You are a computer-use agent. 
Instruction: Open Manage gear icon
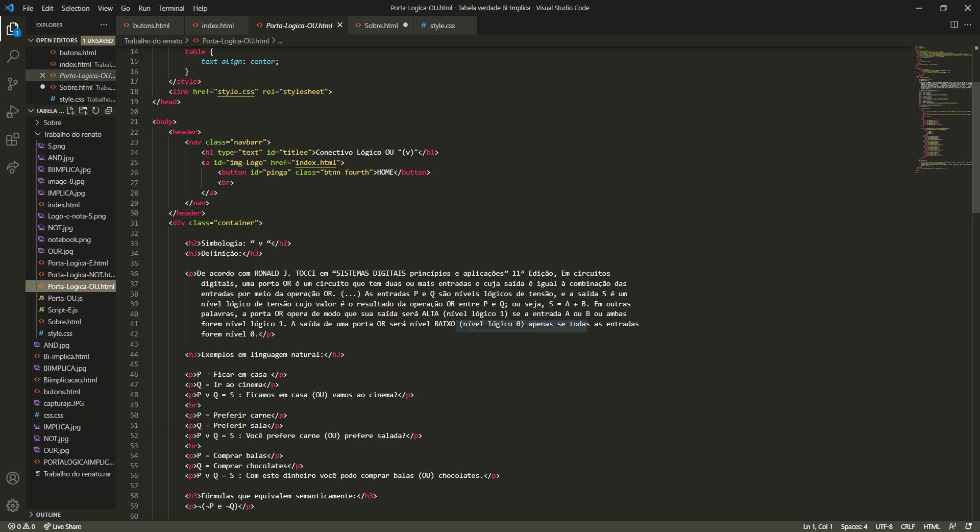(13, 505)
